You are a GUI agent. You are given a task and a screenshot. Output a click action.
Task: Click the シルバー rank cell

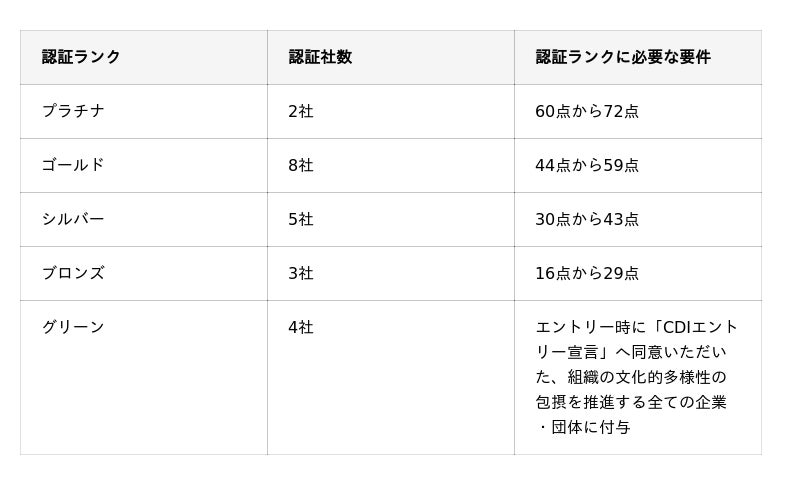pyautogui.click(x=73, y=219)
